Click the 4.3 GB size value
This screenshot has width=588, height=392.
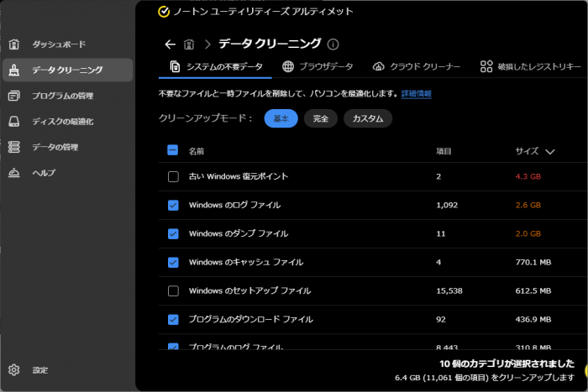tap(528, 176)
